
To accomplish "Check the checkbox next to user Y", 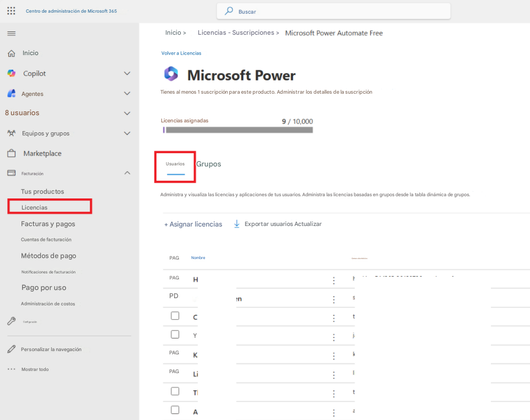I will (175, 334).
